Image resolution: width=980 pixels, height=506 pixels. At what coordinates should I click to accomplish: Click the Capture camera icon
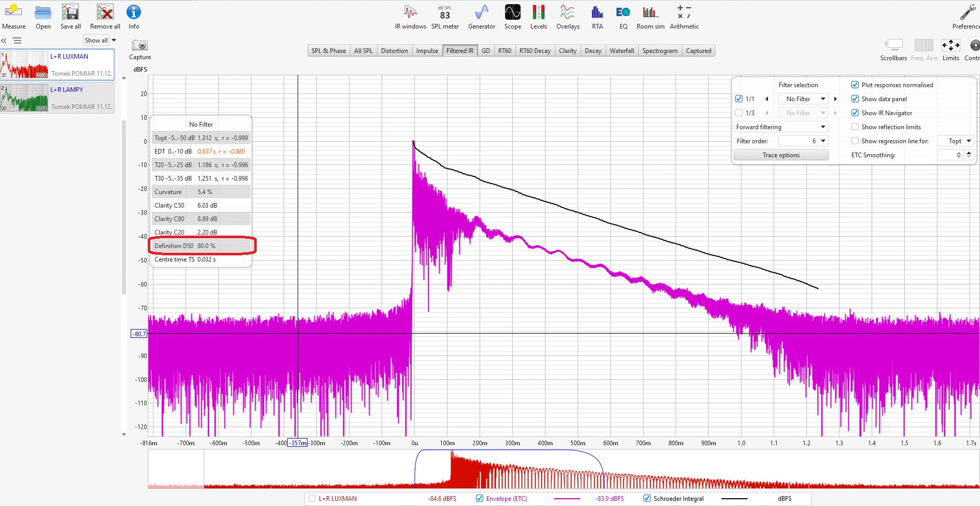[x=140, y=46]
